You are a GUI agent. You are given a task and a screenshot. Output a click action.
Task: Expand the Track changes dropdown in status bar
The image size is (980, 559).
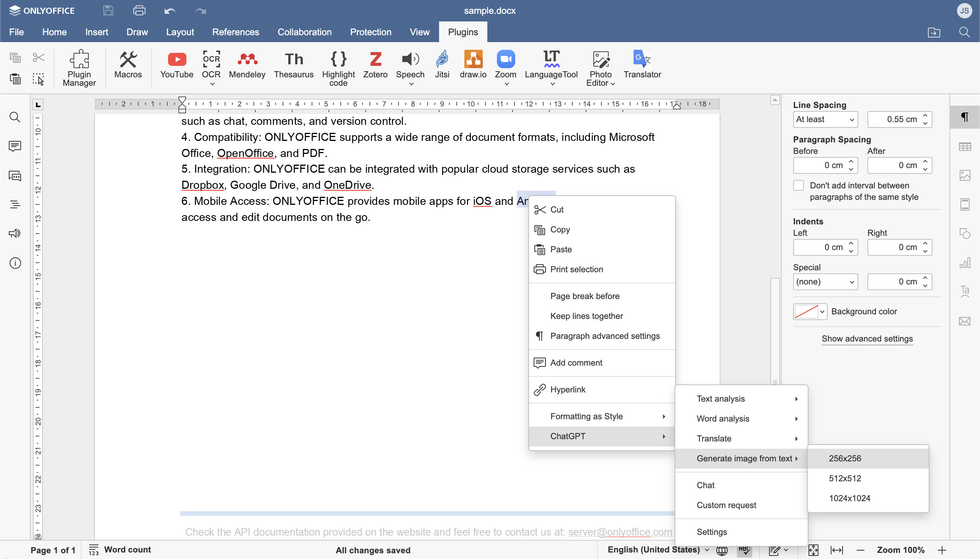(x=786, y=550)
